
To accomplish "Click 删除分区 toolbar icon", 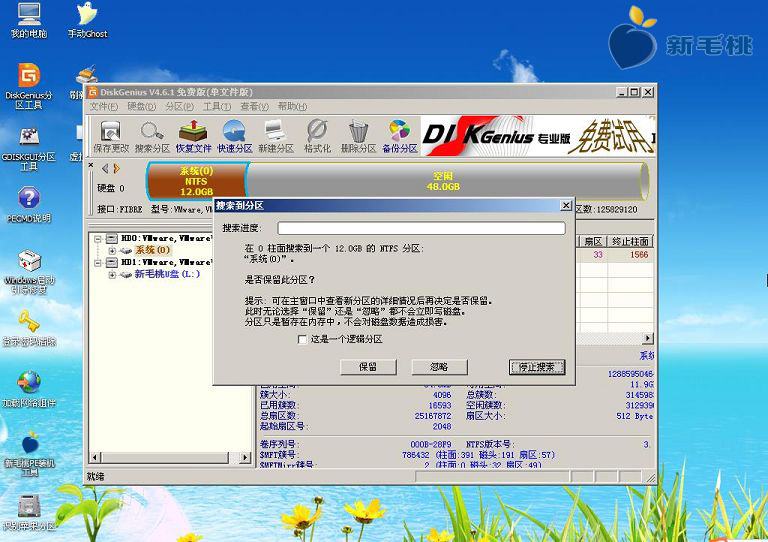I will [358, 136].
